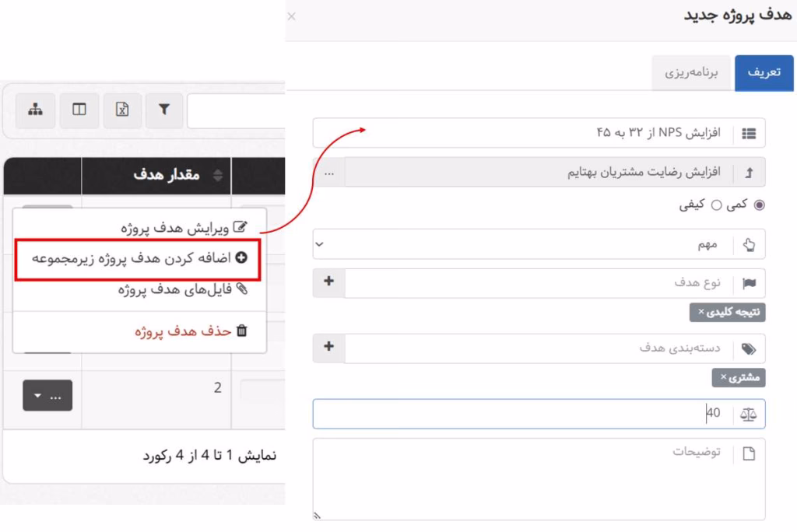Open parent goal picker via the ellipsis expander
797x532 pixels.
[x=328, y=172]
